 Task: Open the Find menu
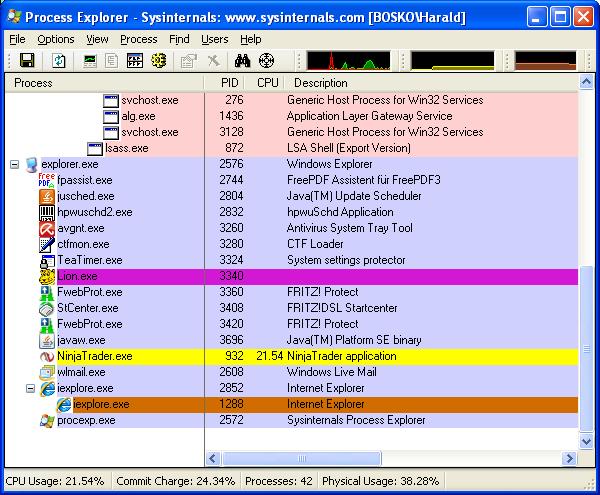point(179,39)
